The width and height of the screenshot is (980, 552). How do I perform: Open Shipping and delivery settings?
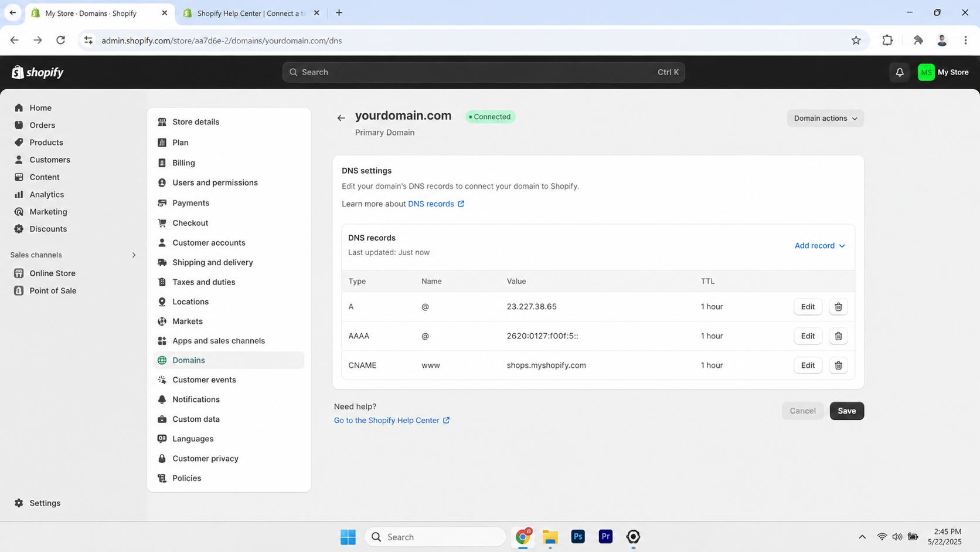coord(213,262)
